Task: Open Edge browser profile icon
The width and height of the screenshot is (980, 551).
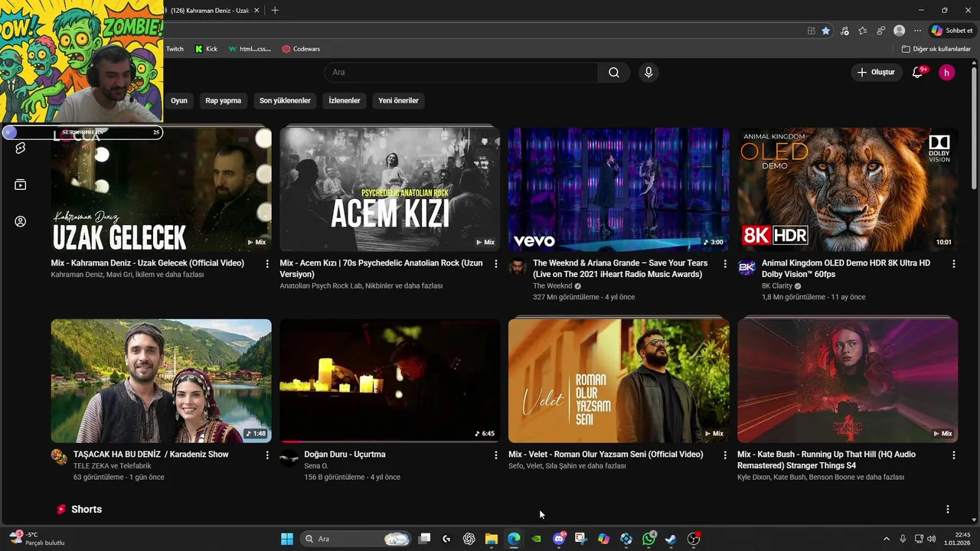Action: click(x=900, y=31)
